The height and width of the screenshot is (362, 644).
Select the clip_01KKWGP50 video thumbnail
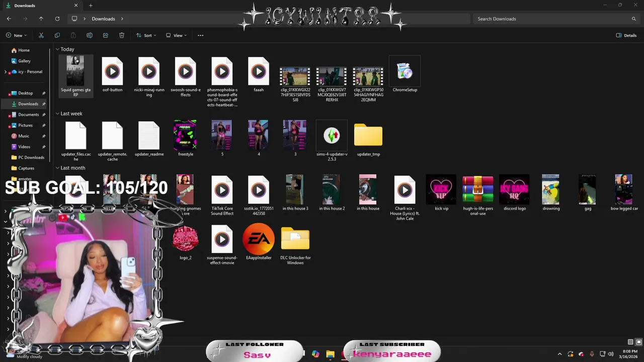pyautogui.click(x=368, y=83)
